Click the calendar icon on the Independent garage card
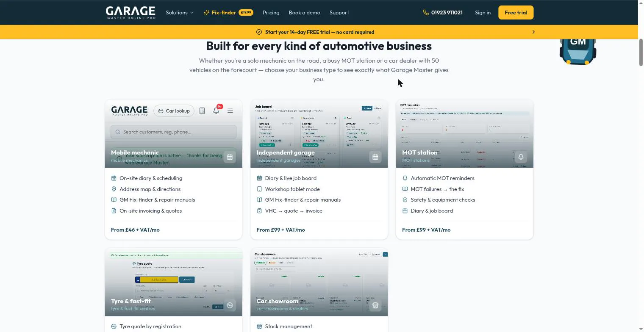Viewport: 644px width, 332px height. click(x=375, y=157)
